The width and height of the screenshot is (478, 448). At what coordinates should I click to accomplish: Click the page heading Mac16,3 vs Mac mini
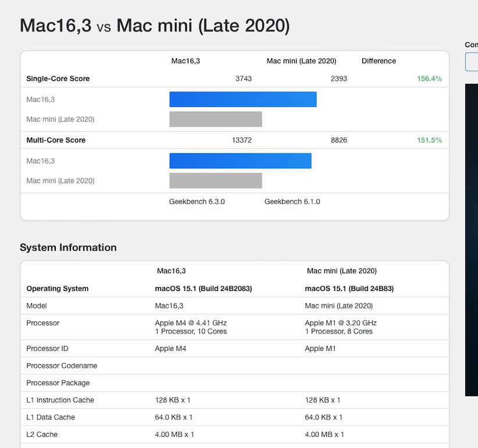click(x=154, y=26)
